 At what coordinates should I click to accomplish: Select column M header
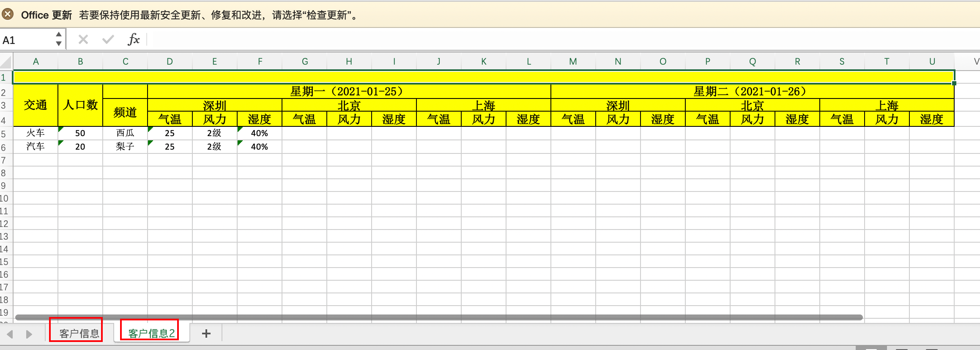click(x=573, y=62)
